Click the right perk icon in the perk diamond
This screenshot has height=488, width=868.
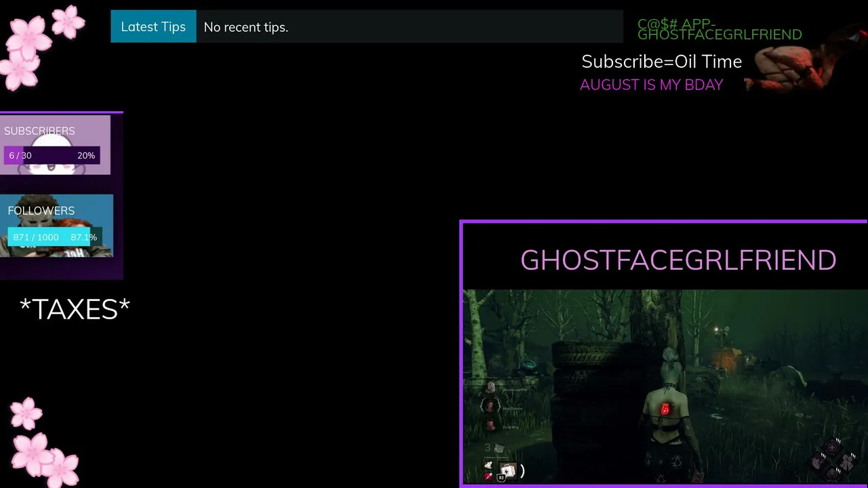847,462
